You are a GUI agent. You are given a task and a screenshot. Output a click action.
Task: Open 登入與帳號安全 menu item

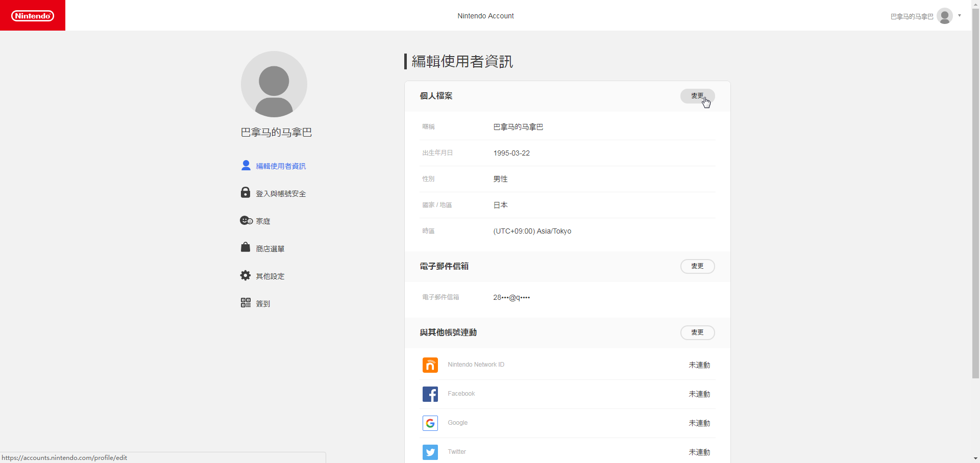(281, 194)
